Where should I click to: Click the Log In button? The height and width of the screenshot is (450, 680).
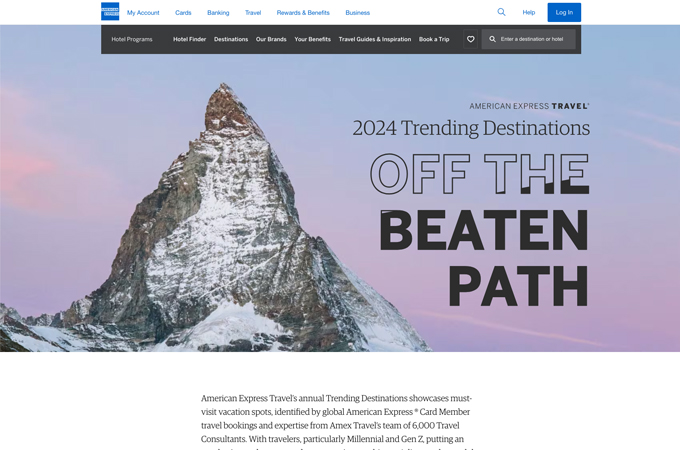[564, 12]
